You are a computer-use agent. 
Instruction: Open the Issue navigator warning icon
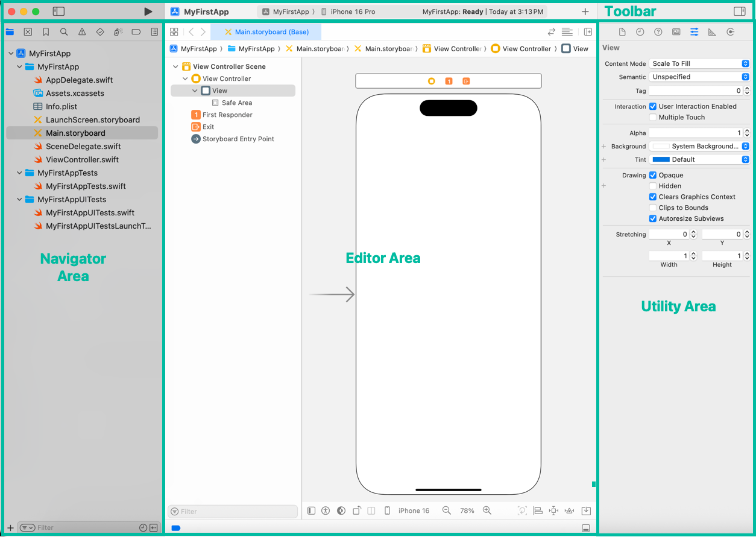point(82,32)
